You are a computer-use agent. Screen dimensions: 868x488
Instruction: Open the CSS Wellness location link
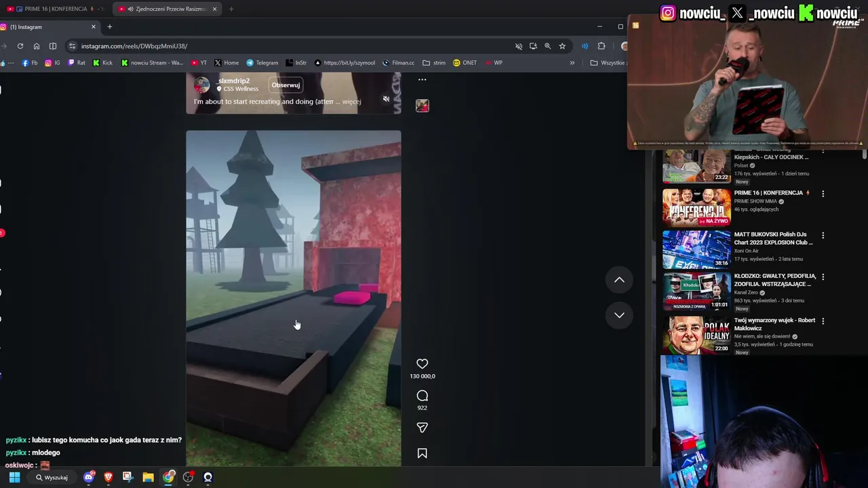point(241,89)
